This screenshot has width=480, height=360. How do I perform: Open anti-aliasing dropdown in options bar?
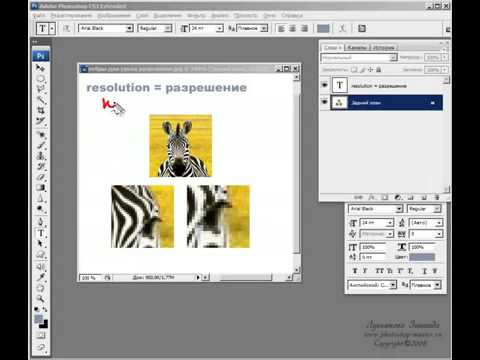pyautogui.click(x=264, y=28)
